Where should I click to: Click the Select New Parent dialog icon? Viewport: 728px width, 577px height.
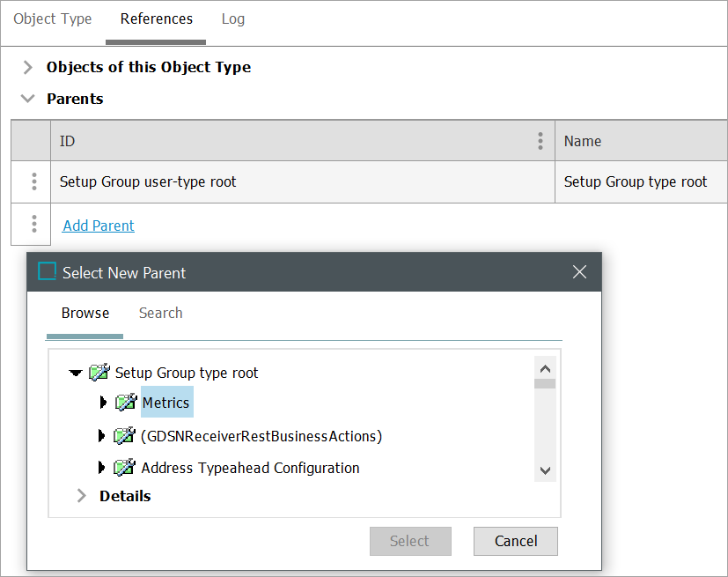(x=48, y=272)
